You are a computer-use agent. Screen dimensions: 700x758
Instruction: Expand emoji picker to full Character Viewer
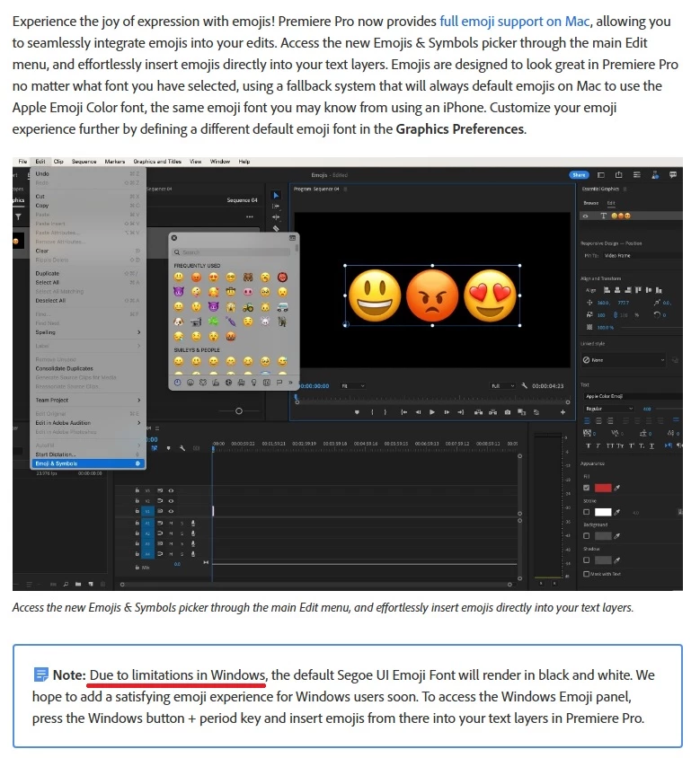click(292, 238)
